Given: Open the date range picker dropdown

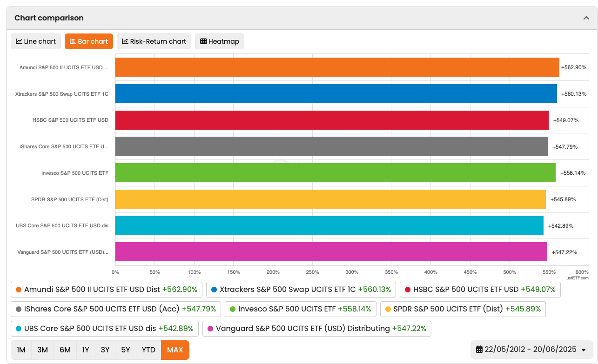Looking at the screenshot, I should tap(531, 350).
